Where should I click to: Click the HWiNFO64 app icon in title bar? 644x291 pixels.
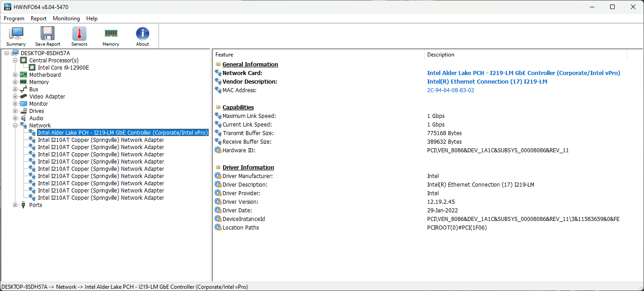[8, 7]
